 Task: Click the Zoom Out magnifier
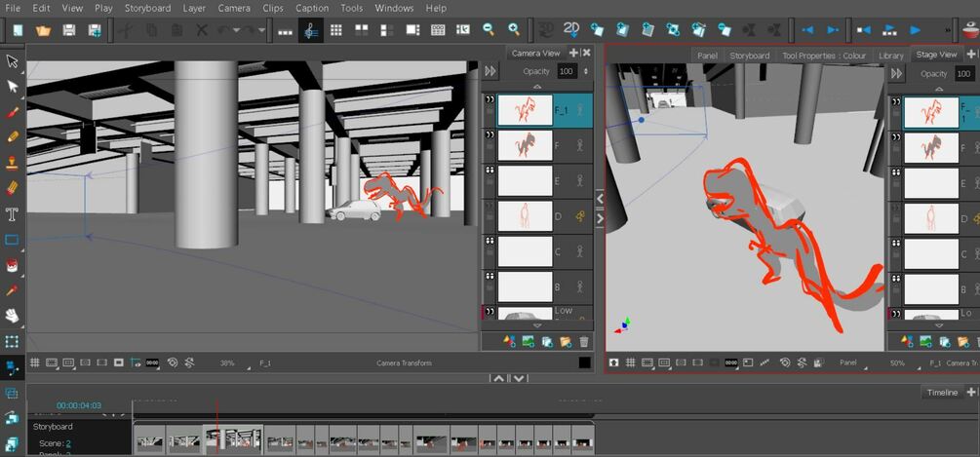pyautogui.click(x=489, y=29)
